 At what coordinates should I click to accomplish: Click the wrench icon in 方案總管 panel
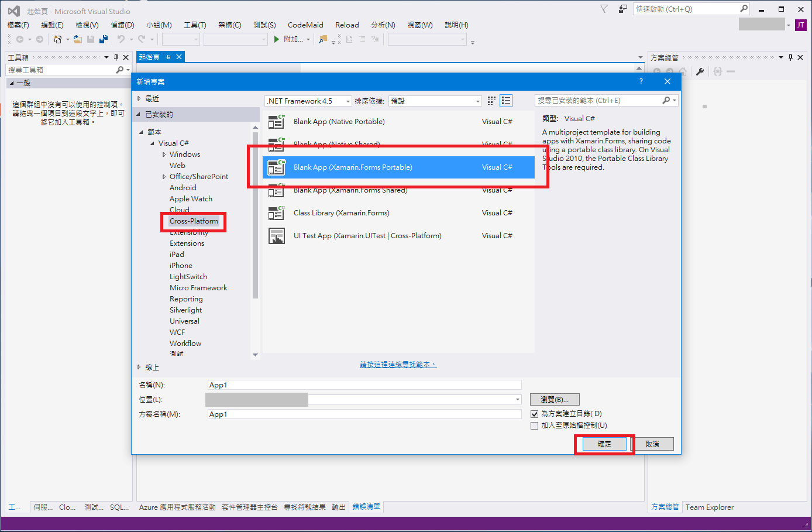click(x=700, y=71)
